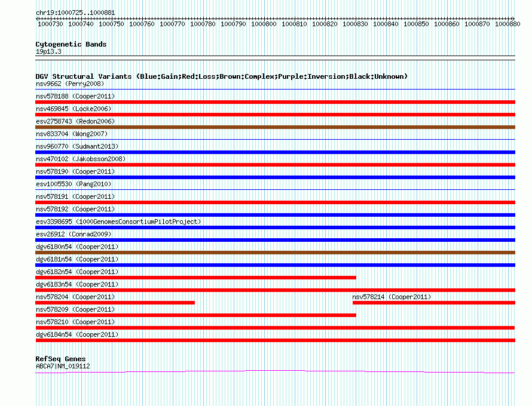Click the nsv578190 (Cooper2011) label
This screenshot has width=532, height=406.
pyautogui.click(x=75, y=171)
